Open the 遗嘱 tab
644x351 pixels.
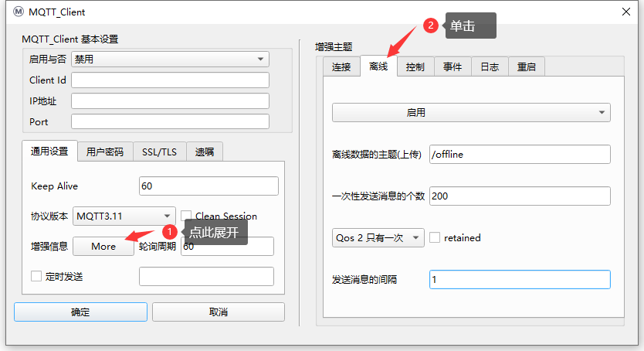click(x=205, y=152)
